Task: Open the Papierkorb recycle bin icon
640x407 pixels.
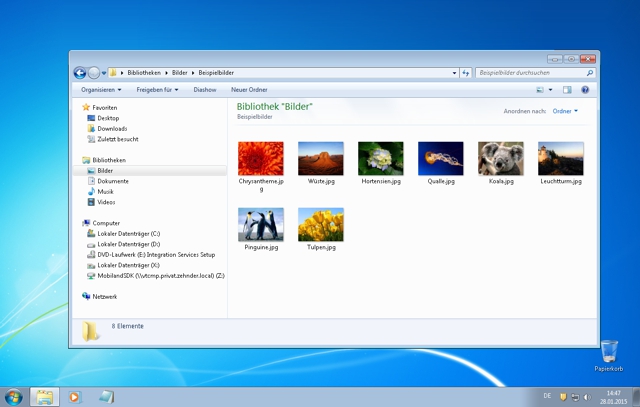Action: [x=609, y=351]
